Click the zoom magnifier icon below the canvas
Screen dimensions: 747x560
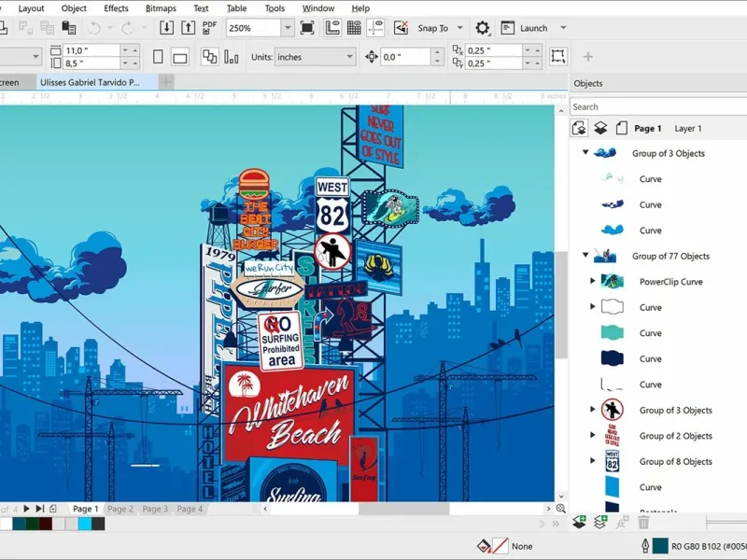coord(561,510)
